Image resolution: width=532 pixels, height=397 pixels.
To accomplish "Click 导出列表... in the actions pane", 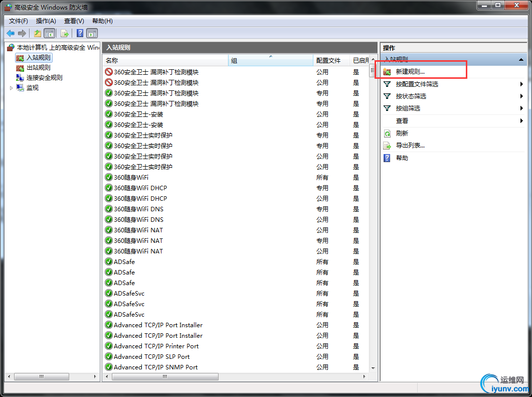I will coord(410,146).
